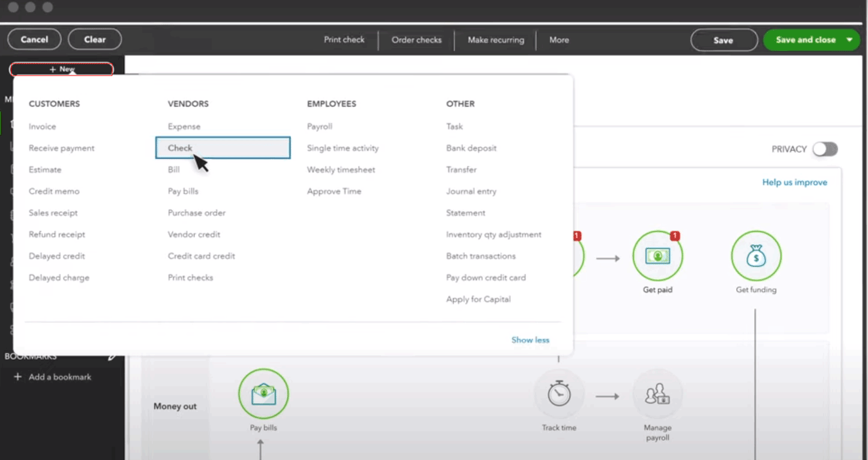Click the plus icon for Add a bookmark
The width and height of the screenshot is (868, 460).
[17, 377]
